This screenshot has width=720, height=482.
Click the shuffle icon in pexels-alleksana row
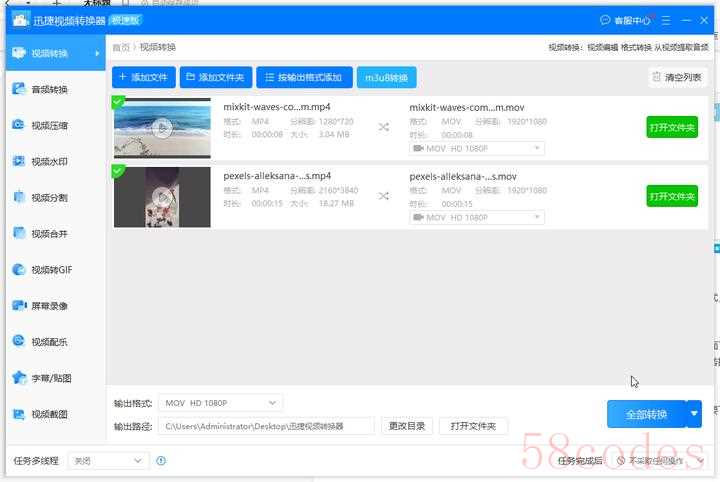(384, 196)
